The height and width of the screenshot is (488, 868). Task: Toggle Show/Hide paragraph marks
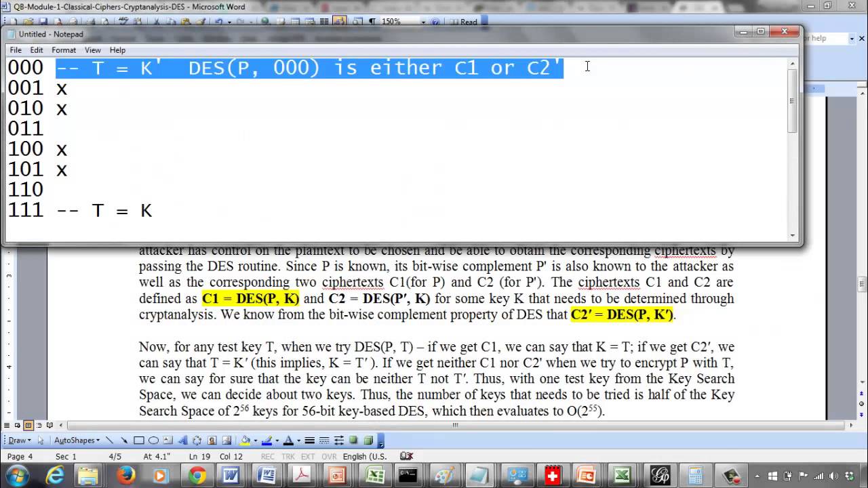coord(372,22)
